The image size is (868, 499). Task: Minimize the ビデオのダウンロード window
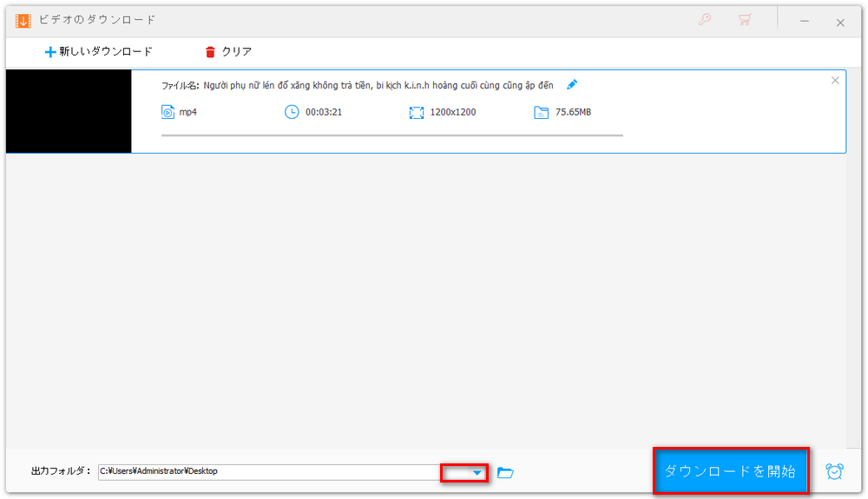coord(805,22)
